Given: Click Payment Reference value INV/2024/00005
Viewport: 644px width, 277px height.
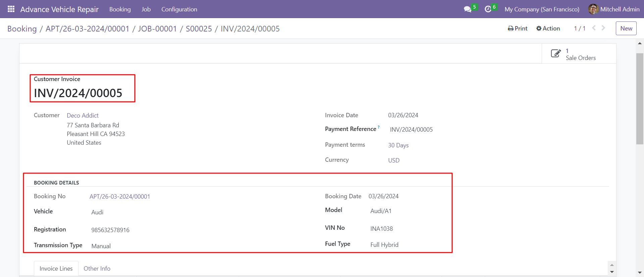Looking at the screenshot, I should [411, 130].
